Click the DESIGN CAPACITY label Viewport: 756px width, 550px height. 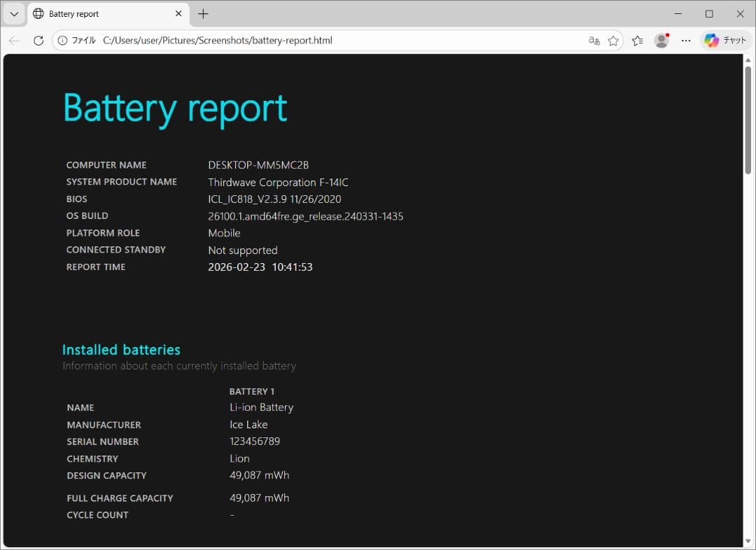pyautogui.click(x=106, y=476)
